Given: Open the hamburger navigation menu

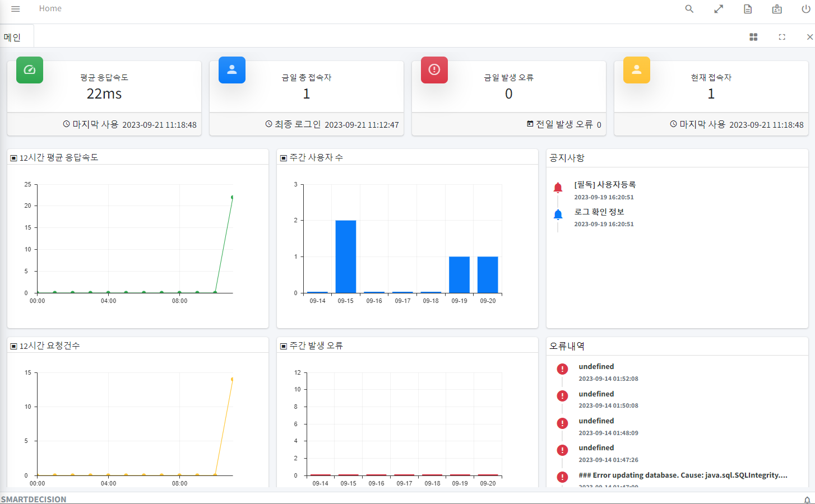Looking at the screenshot, I should coord(16,9).
